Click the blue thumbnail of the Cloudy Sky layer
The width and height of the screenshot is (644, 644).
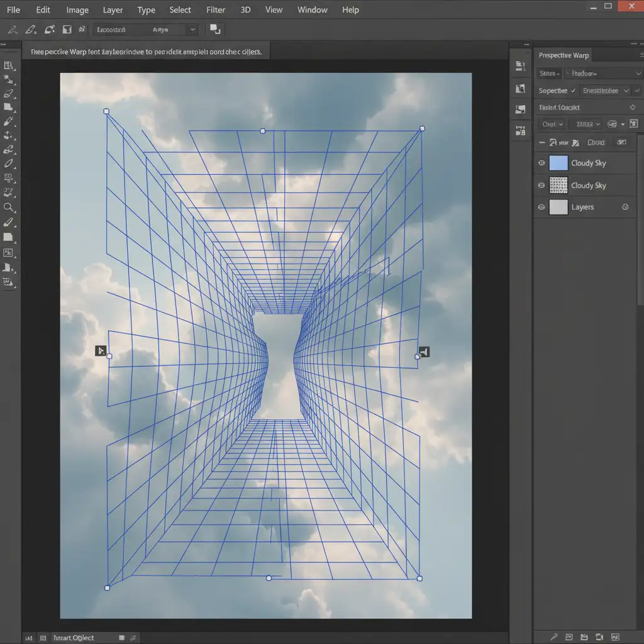click(x=558, y=164)
